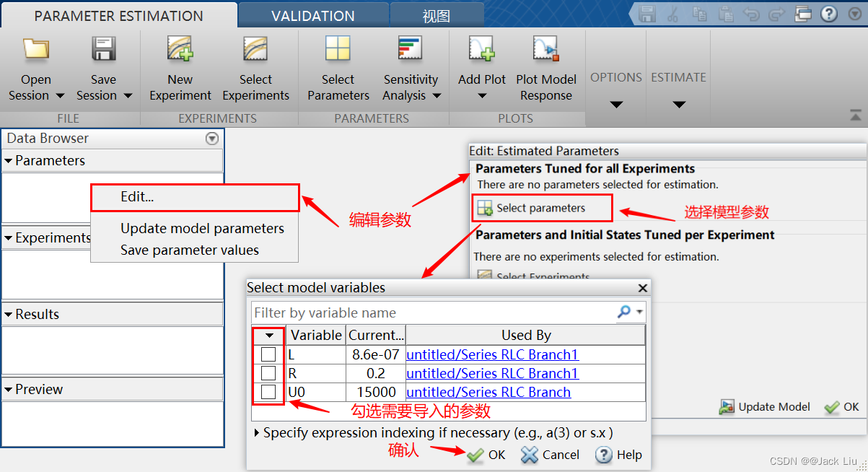Collapse the Preview panel section

(x=9, y=390)
